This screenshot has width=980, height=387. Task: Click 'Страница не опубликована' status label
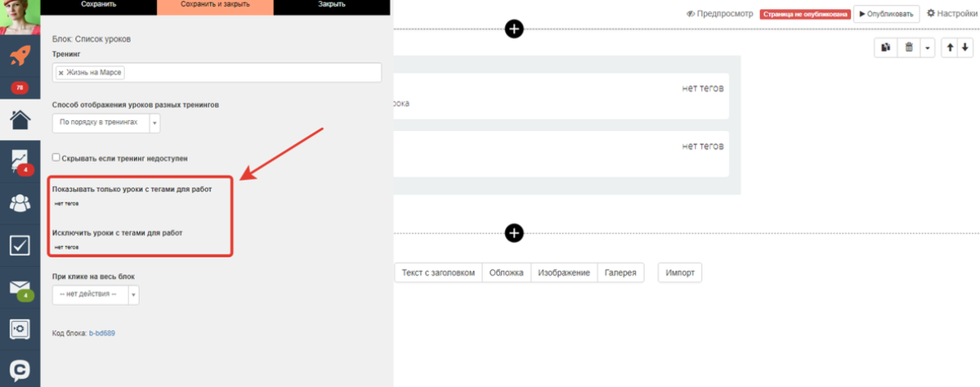tap(805, 14)
